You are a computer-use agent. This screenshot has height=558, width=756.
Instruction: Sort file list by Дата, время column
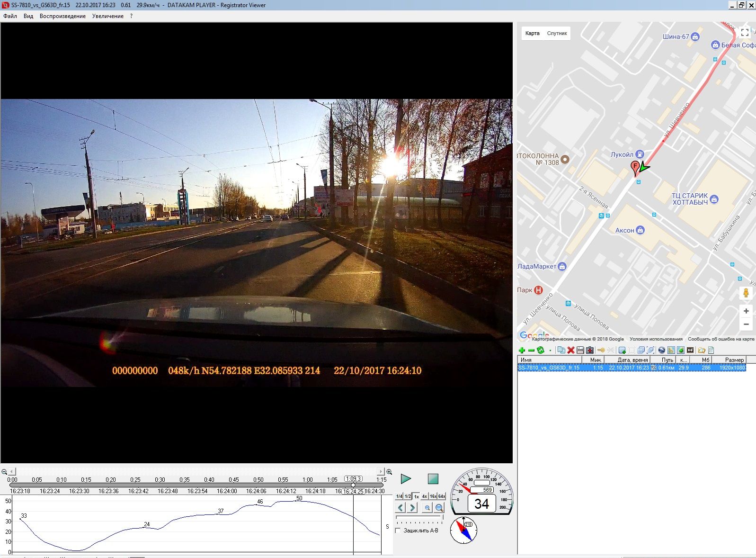[x=632, y=360]
